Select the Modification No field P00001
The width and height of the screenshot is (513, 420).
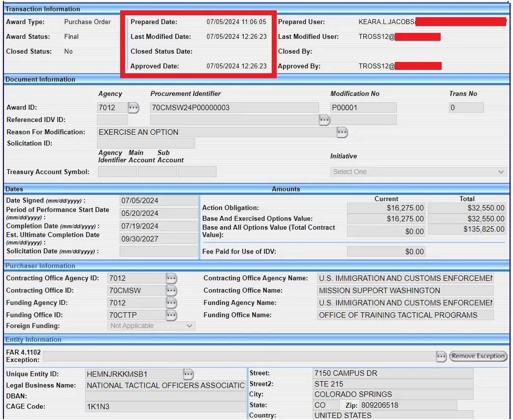tap(363, 108)
